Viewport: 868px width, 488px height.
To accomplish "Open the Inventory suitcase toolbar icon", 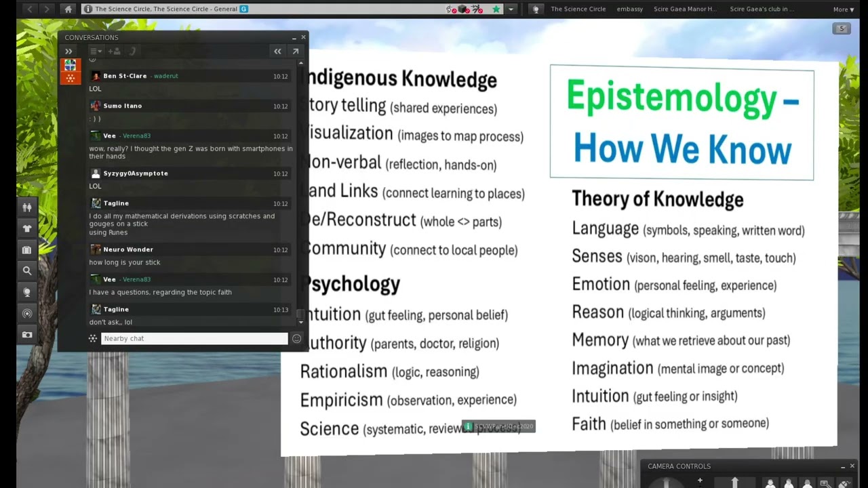I will pos(27,249).
